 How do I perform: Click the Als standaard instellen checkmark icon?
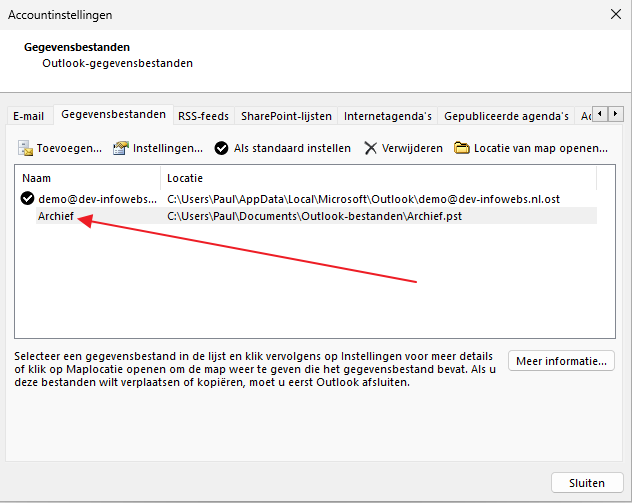(221, 148)
